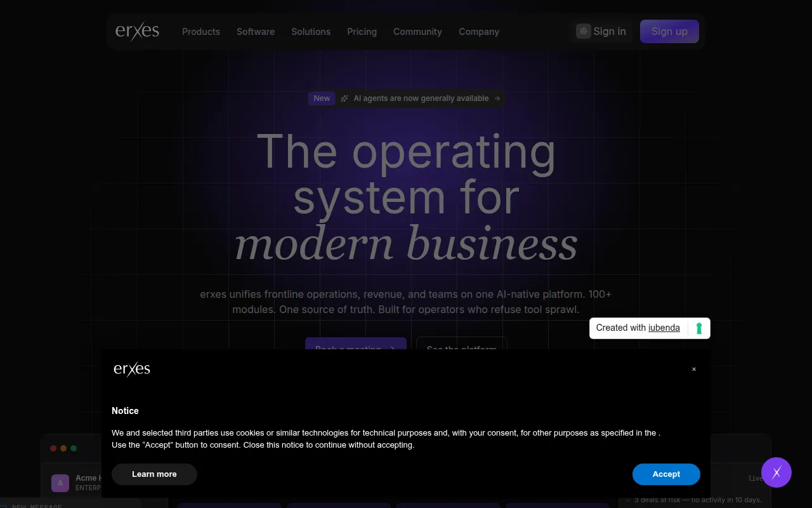The width and height of the screenshot is (812, 508).
Task: Click the erxes logo in the cookie notice
Action: 132,369
